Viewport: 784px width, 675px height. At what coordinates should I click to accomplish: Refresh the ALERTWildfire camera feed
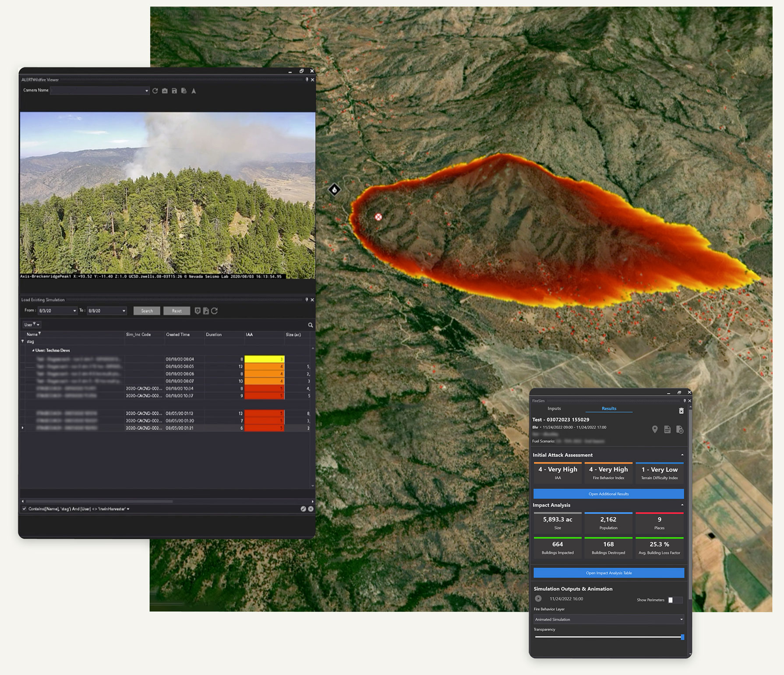pyautogui.click(x=155, y=91)
